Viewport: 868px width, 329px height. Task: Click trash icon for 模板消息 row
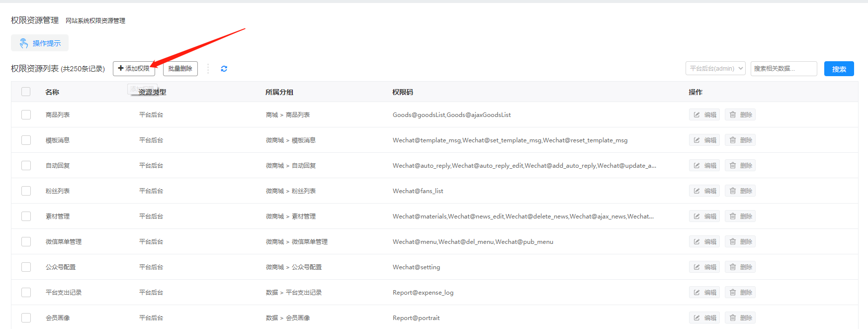click(733, 140)
